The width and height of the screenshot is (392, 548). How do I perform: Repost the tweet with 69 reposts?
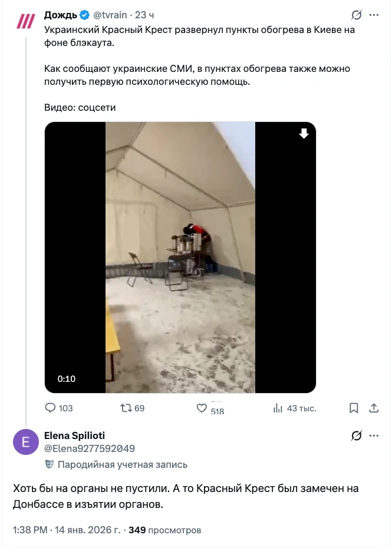[126, 408]
